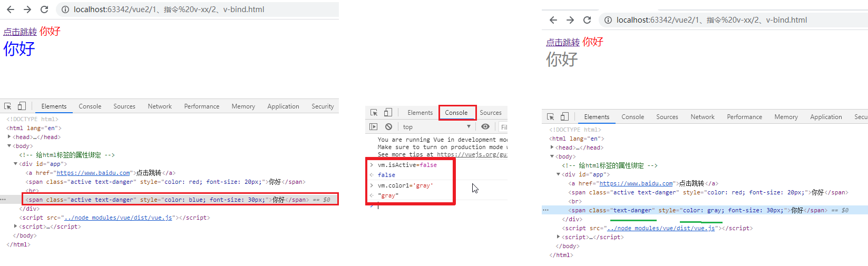Toggle device toolbar in right DevTools

(x=564, y=116)
